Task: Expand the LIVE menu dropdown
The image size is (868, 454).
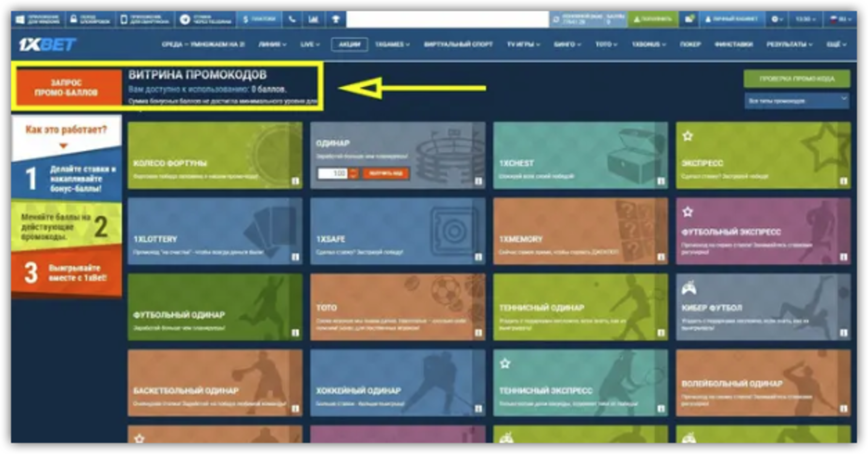Action: (310, 44)
